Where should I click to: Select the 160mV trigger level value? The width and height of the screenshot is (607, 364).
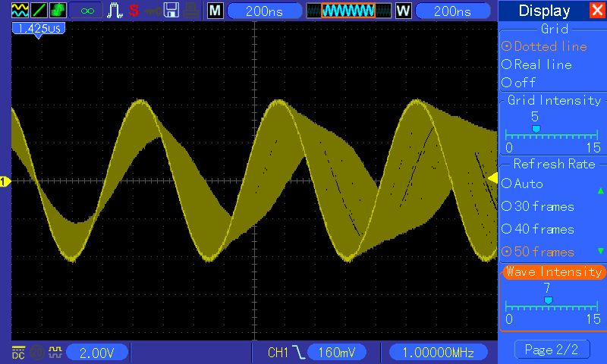click(x=336, y=353)
